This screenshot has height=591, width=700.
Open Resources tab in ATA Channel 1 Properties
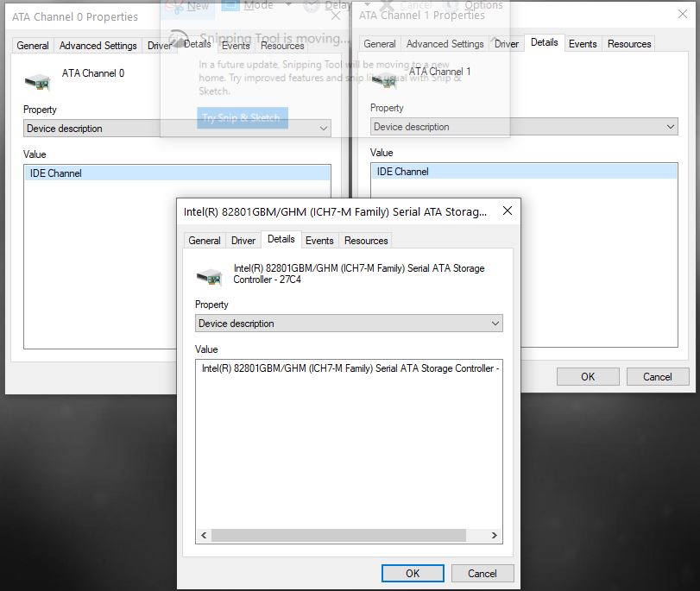point(629,44)
